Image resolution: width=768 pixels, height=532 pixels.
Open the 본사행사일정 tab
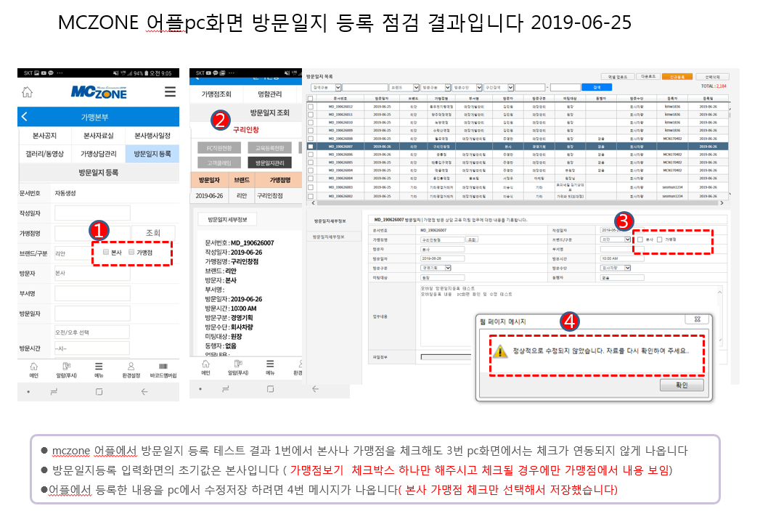[152, 135]
